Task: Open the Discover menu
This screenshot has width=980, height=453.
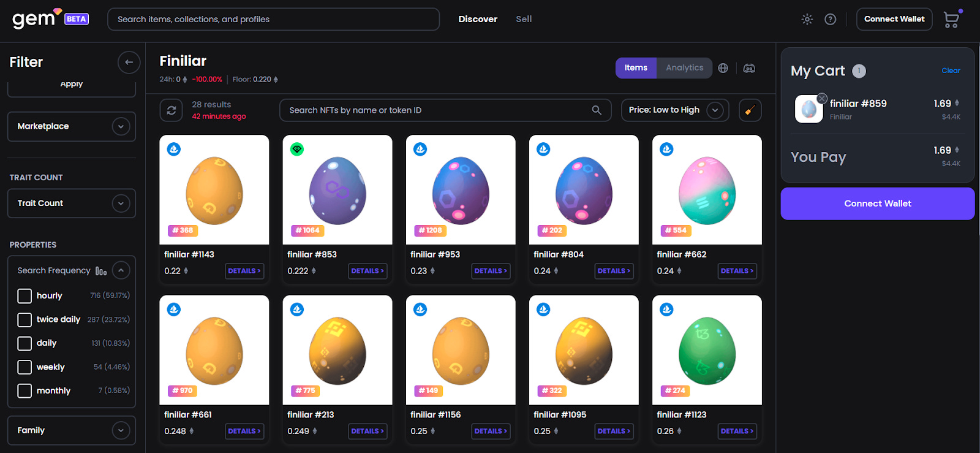Action: [x=478, y=19]
